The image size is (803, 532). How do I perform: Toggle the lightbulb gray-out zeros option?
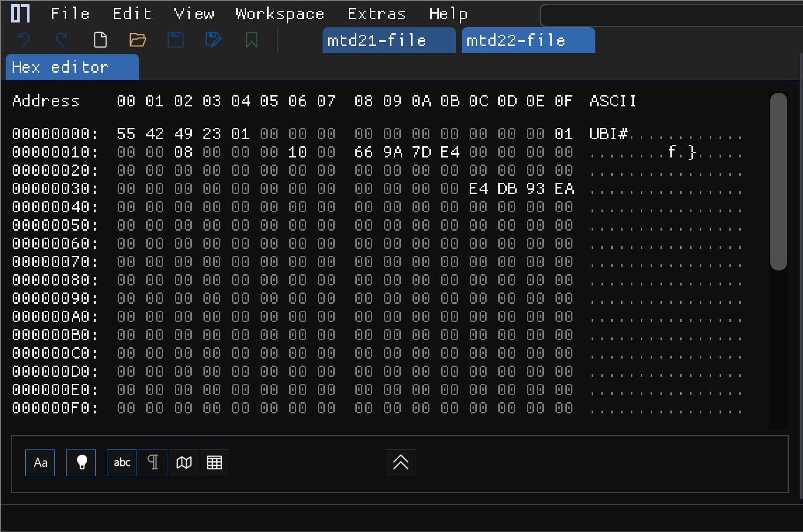coord(81,463)
